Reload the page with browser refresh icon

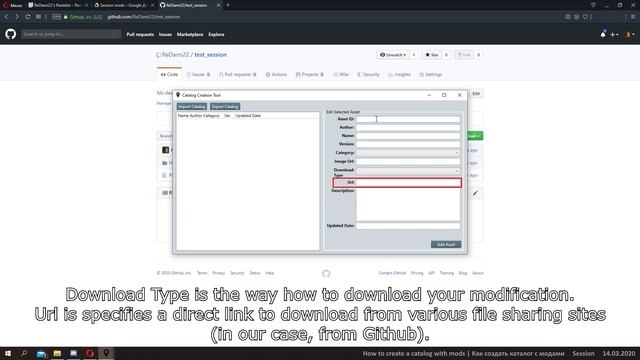(28, 17)
